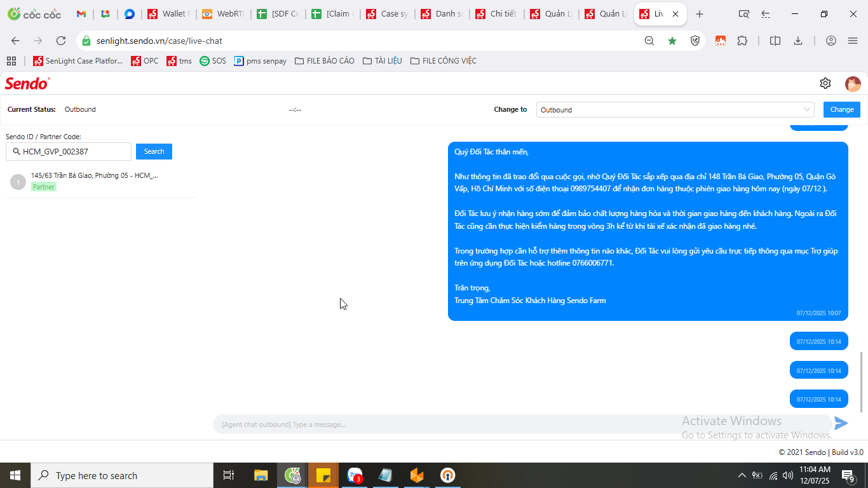Focus the Sendo ID / Partner Code field
The height and width of the screenshot is (488, 868).
[69, 151]
